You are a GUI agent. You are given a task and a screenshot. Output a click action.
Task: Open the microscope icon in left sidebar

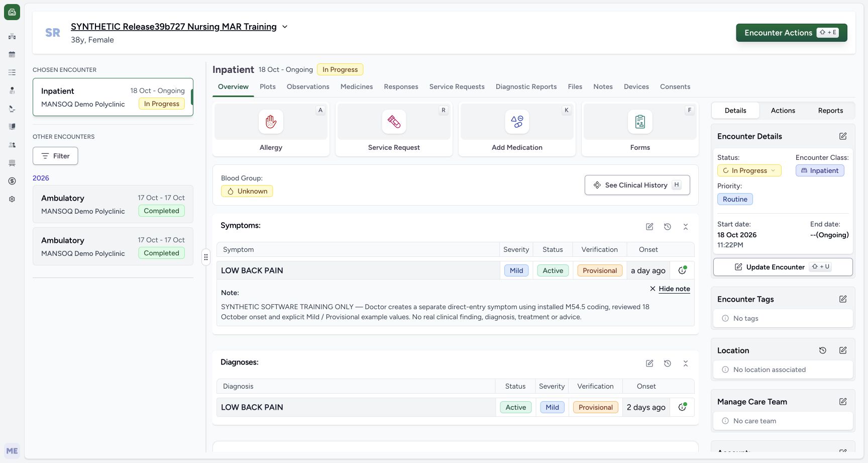click(x=12, y=109)
